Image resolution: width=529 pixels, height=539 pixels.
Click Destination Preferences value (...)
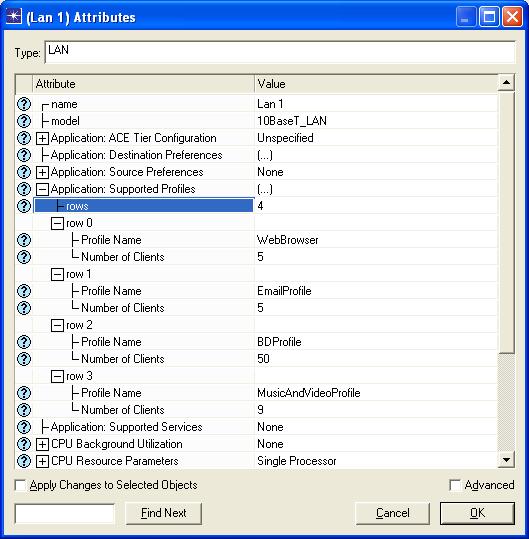265,155
